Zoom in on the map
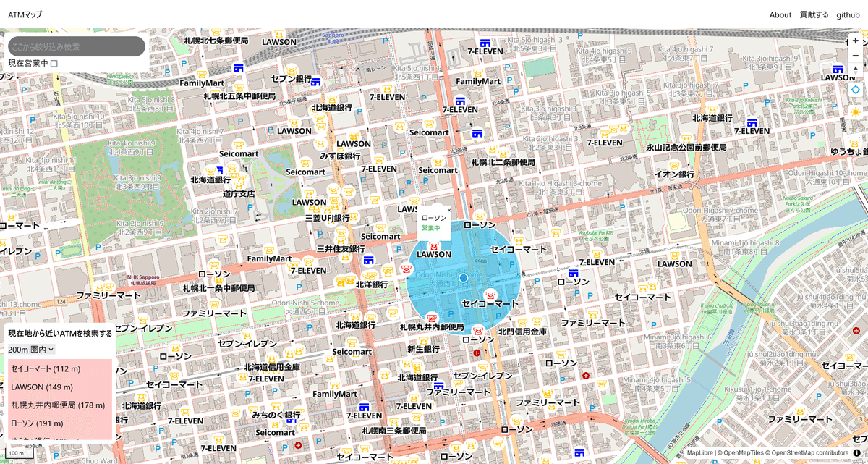Screen dimensions: 868x464 tap(856, 41)
